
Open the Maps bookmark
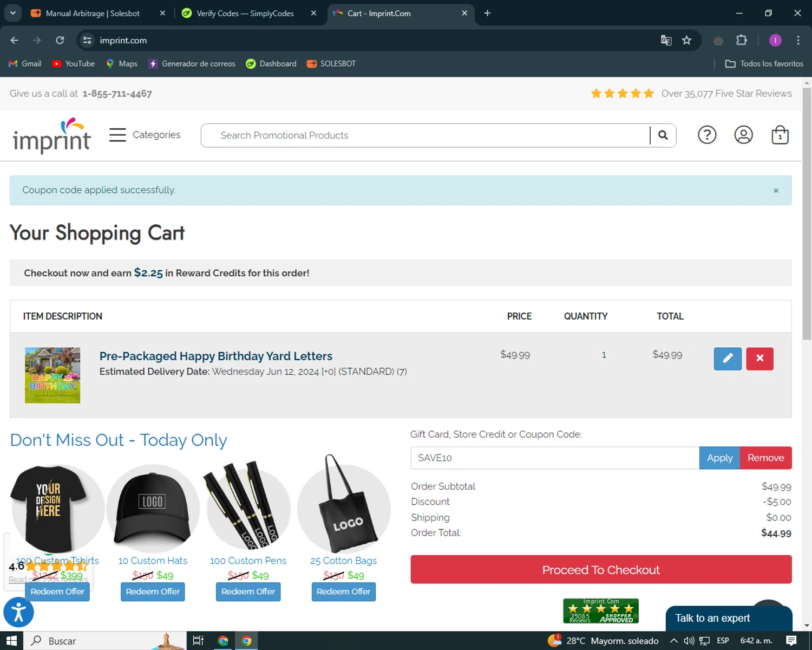(x=122, y=63)
